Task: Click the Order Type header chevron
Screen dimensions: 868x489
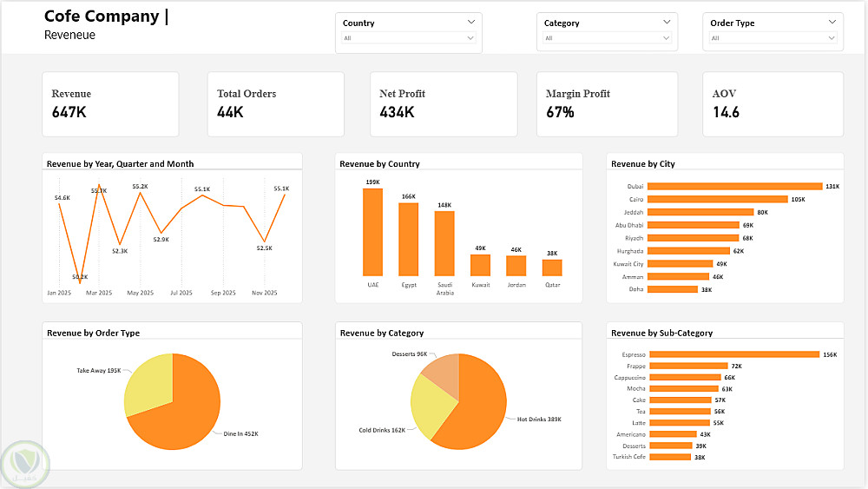Action: pos(832,23)
